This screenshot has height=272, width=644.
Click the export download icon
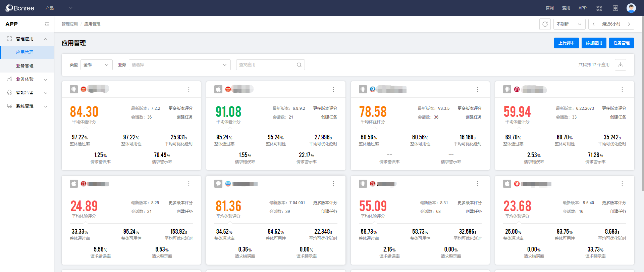[621, 65]
